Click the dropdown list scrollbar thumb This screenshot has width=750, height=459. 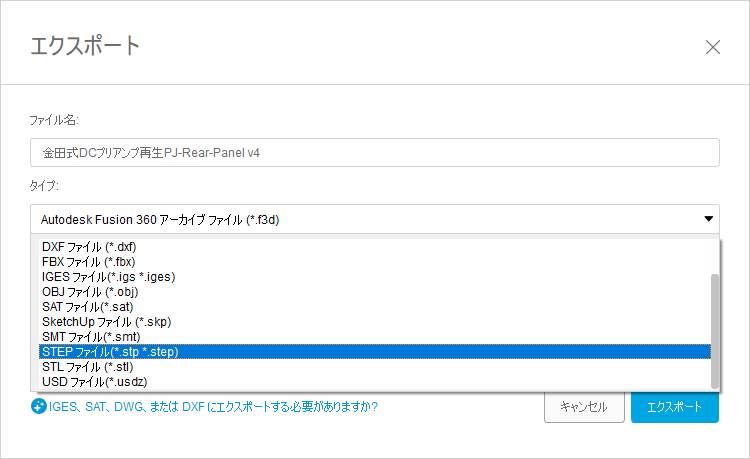click(714, 330)
